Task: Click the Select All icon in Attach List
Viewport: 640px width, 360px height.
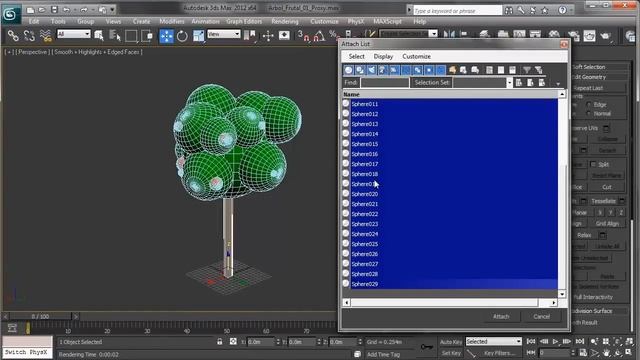Action: [489, 70]
